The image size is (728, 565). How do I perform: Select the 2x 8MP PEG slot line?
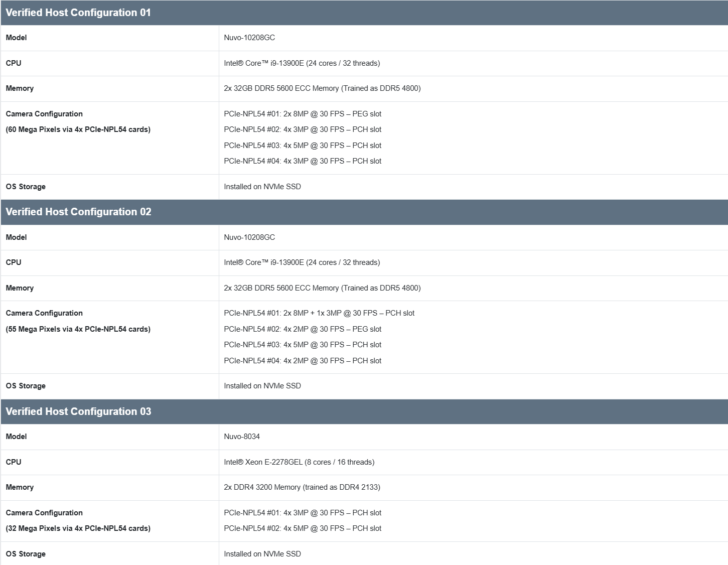click(303, 114)
